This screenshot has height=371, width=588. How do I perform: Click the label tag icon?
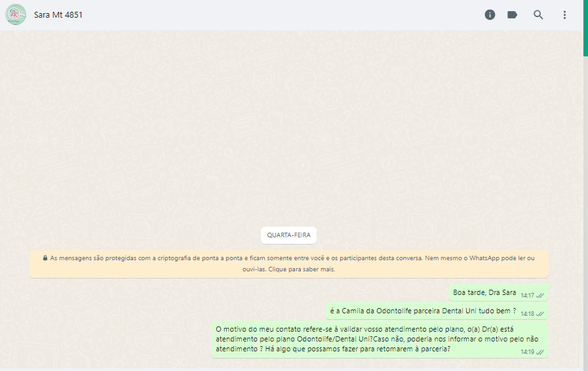click(512, 14)
